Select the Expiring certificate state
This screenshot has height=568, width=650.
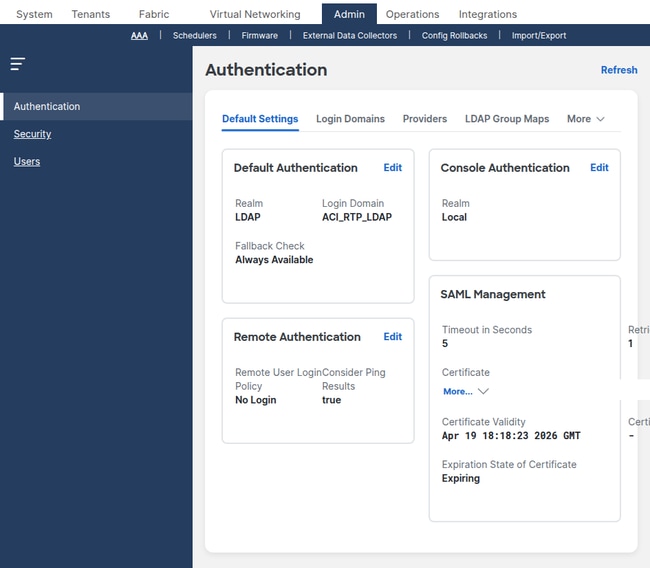(461, 478)
